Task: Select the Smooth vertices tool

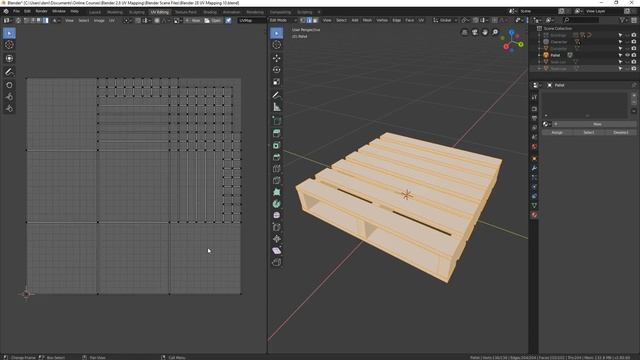Action: click(277, 215)
